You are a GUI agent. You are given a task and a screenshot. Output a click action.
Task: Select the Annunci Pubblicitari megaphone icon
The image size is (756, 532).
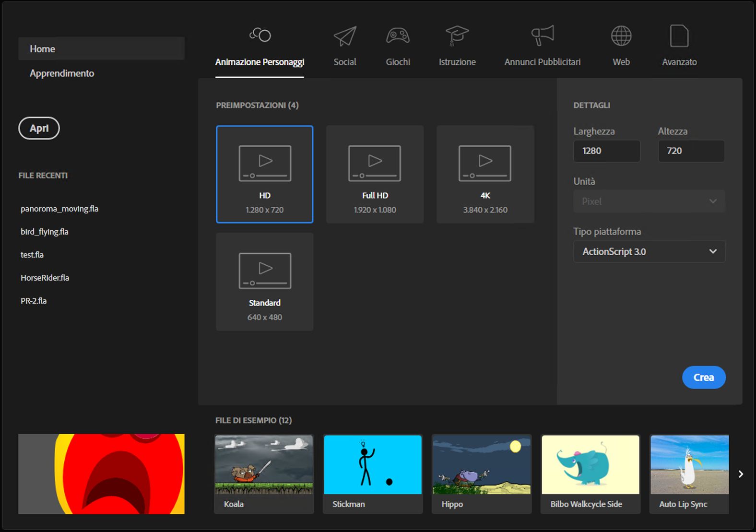(x=542, y=35)
